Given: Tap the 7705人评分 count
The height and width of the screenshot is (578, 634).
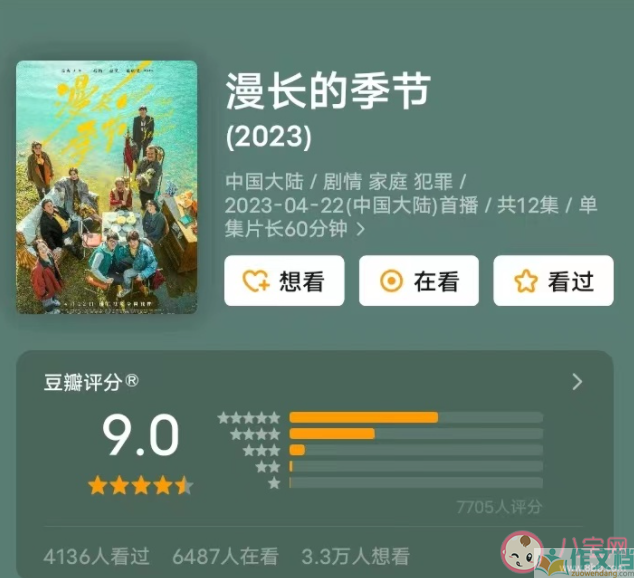Looking at the screenshot, I should (499, 507).
